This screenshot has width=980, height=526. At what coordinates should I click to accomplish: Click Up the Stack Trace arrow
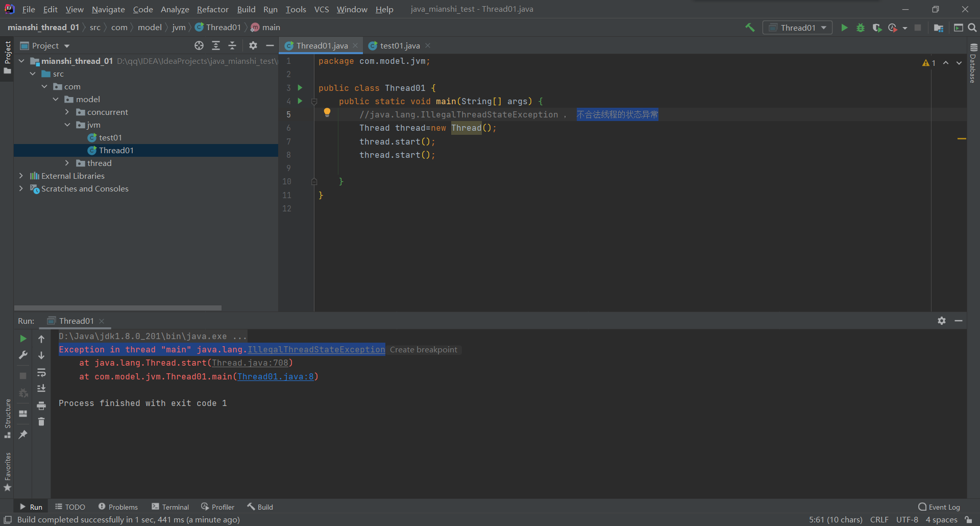(41, 339)
